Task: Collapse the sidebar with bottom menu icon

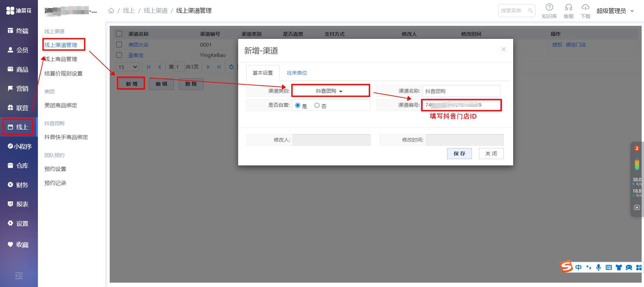Action: click(x=19, y=276)
